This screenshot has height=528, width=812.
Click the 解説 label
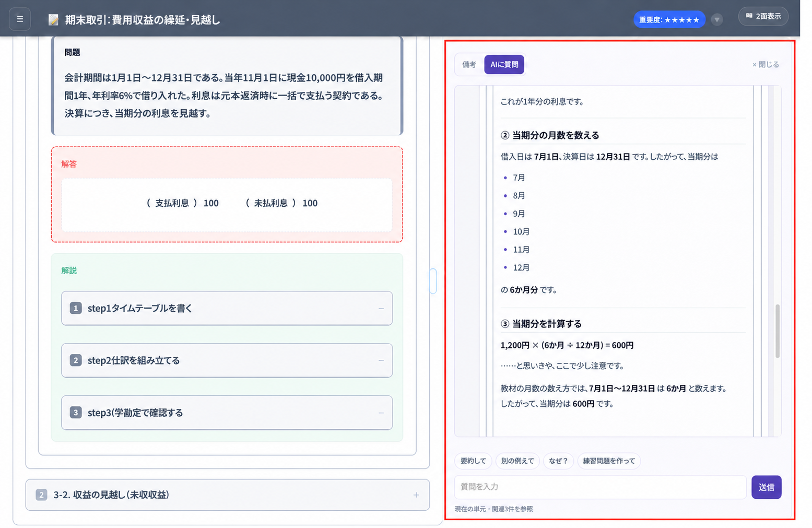tap(69, 271)
